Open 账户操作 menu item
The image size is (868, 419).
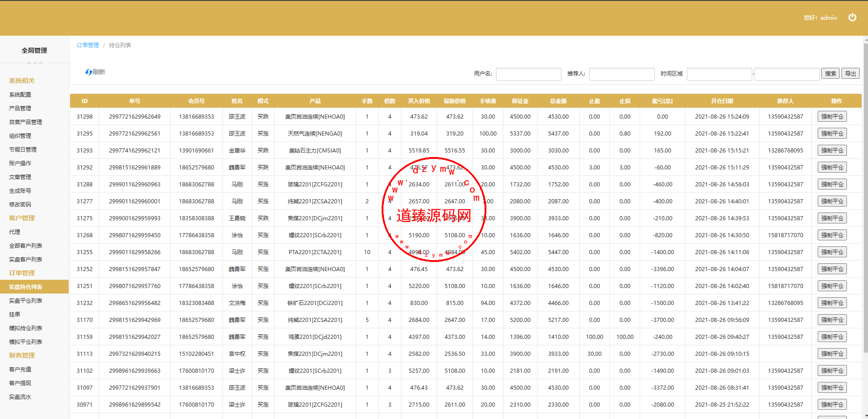click(x=20, y=163)
